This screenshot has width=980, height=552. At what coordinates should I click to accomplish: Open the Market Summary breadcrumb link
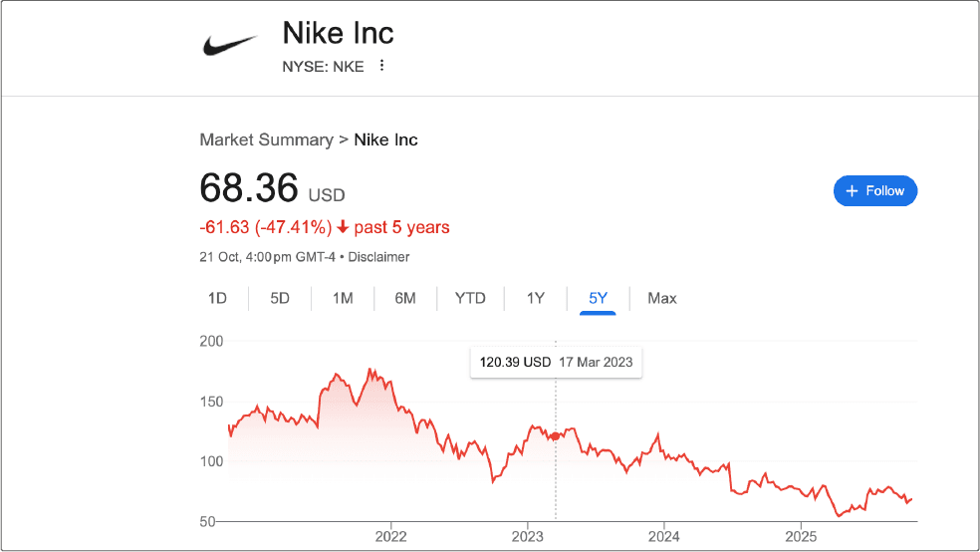[x=266, y=139]
